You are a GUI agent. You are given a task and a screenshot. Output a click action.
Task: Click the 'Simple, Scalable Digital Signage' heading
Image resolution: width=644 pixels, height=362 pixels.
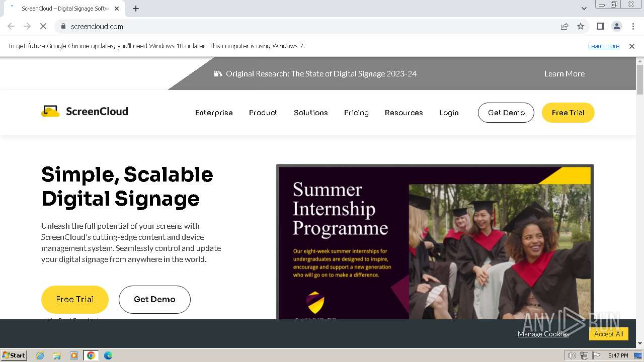pyautogui.click(x=127, y=187)
